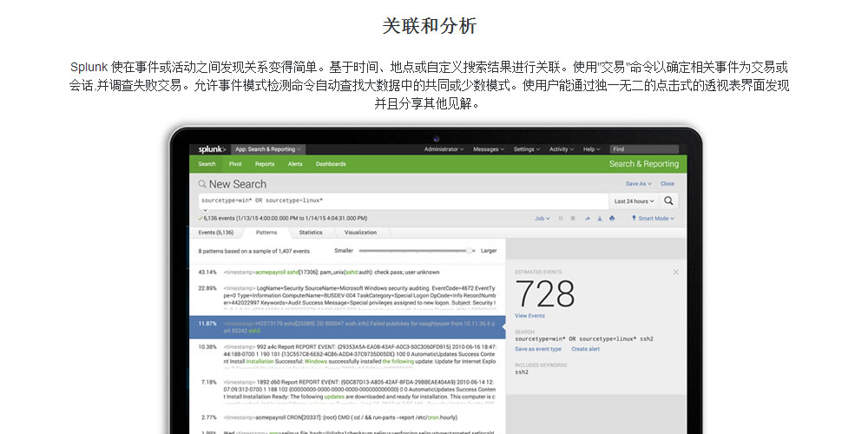Share the search job
The image size is (868, 434).
[x=587, y=219]
